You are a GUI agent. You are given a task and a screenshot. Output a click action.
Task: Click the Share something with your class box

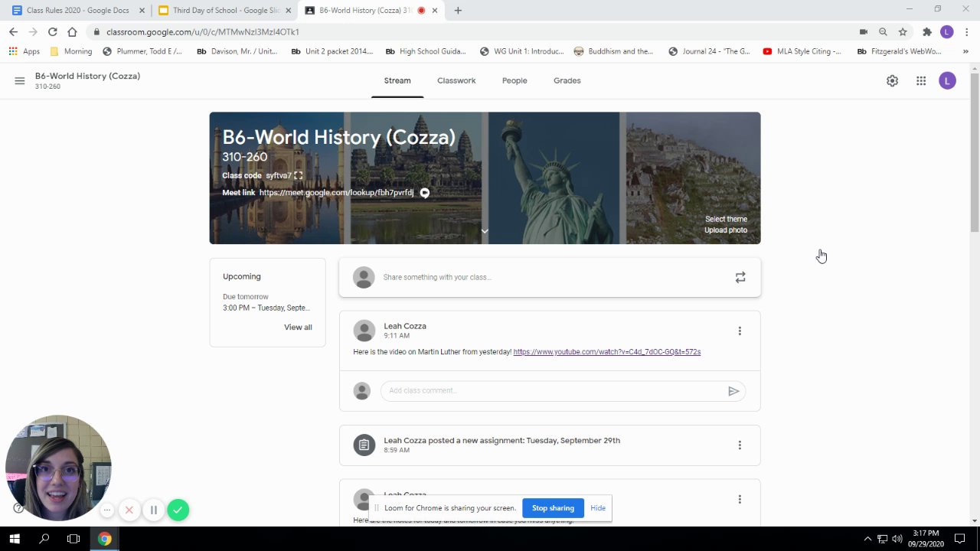click(x=550, y=278)
